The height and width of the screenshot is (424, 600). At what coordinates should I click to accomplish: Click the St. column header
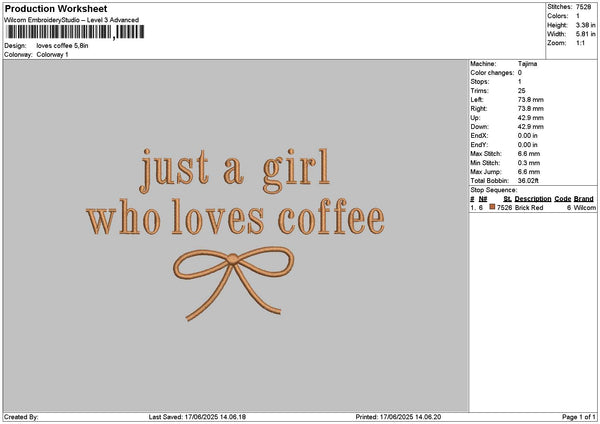click(508, 199)
